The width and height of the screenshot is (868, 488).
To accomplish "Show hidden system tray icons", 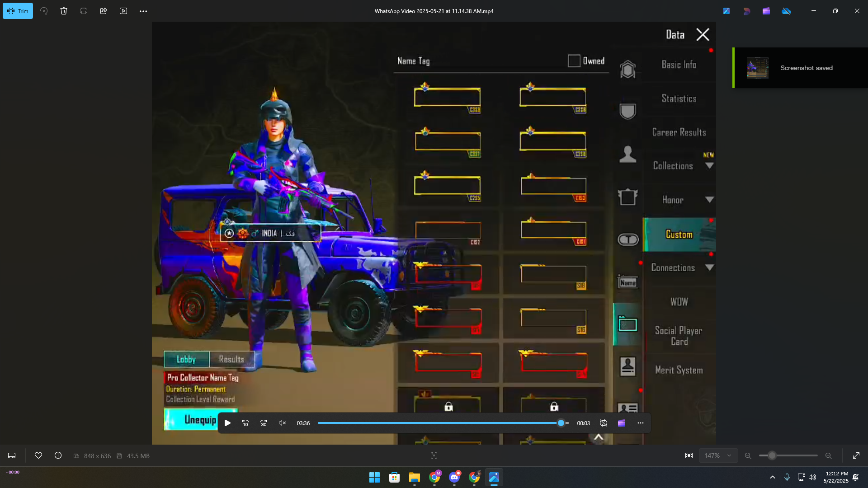I will click(x=773, y=478).
